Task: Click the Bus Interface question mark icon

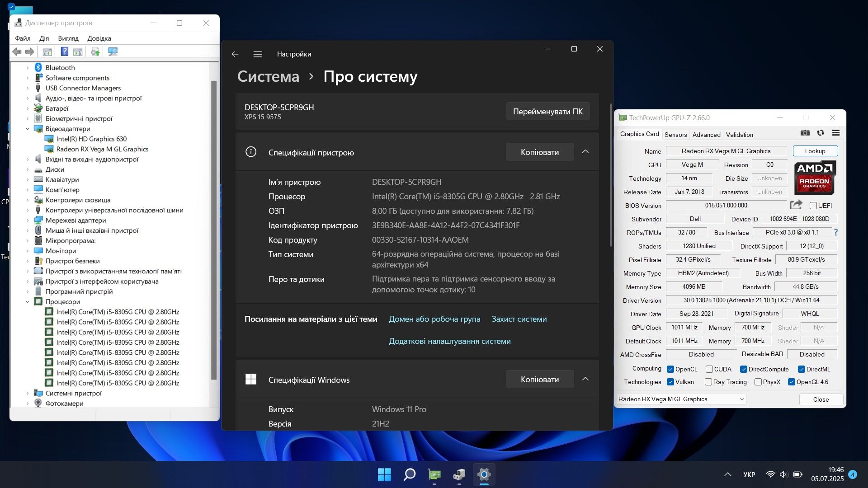Action: point(836,233)
